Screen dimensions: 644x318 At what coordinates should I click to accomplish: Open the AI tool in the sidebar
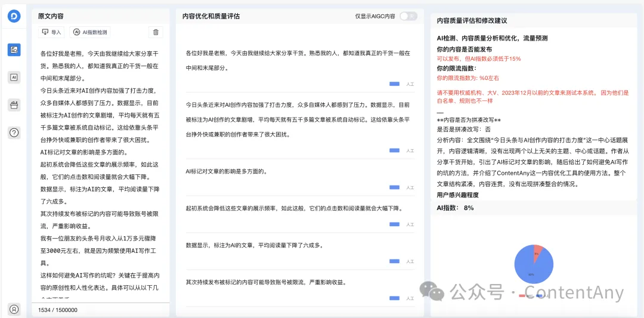tap(14, 77)
